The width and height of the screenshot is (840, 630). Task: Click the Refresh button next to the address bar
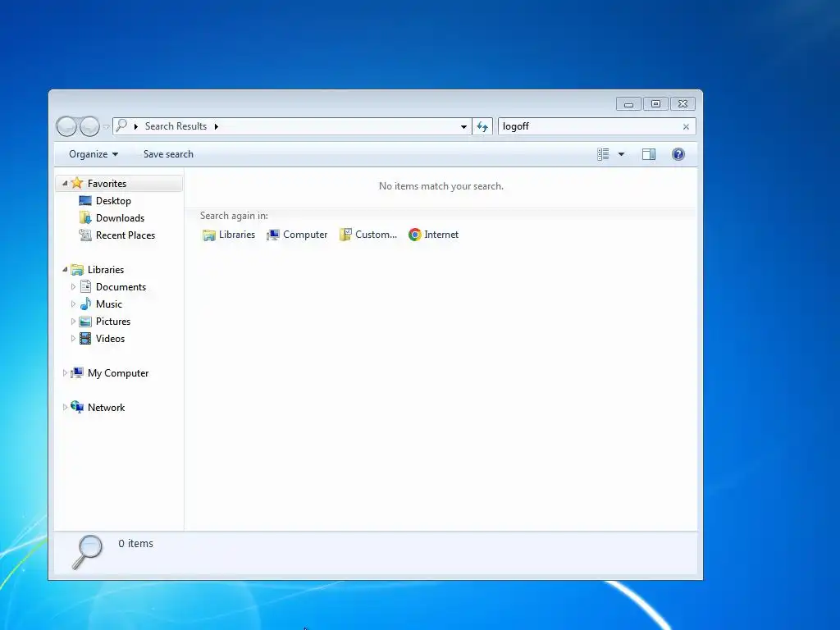(482, 126)
